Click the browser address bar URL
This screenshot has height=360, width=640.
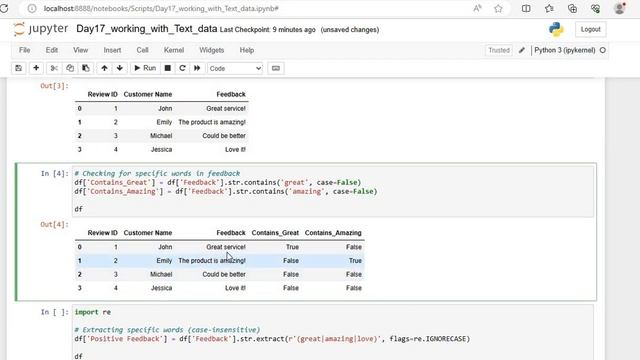[161, 9]
